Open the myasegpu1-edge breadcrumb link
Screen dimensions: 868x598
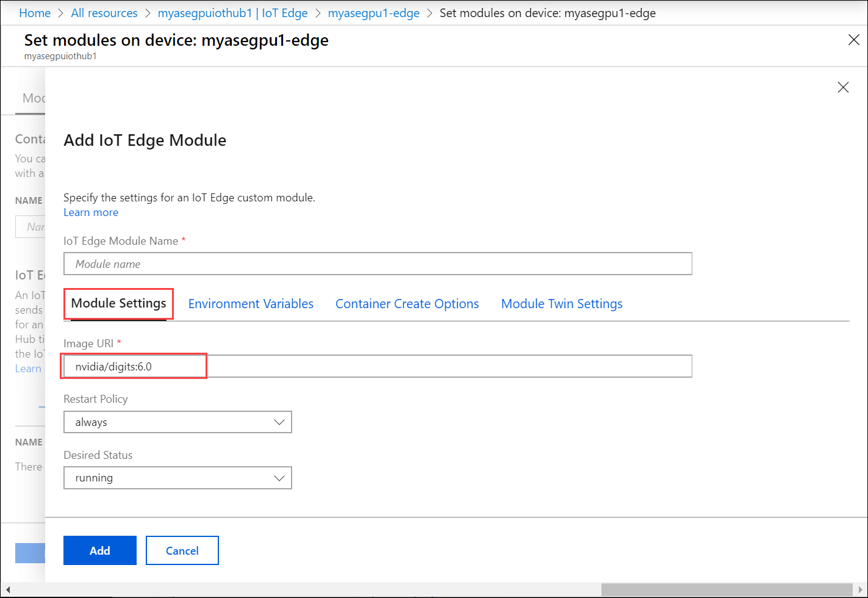coord(373,12)
